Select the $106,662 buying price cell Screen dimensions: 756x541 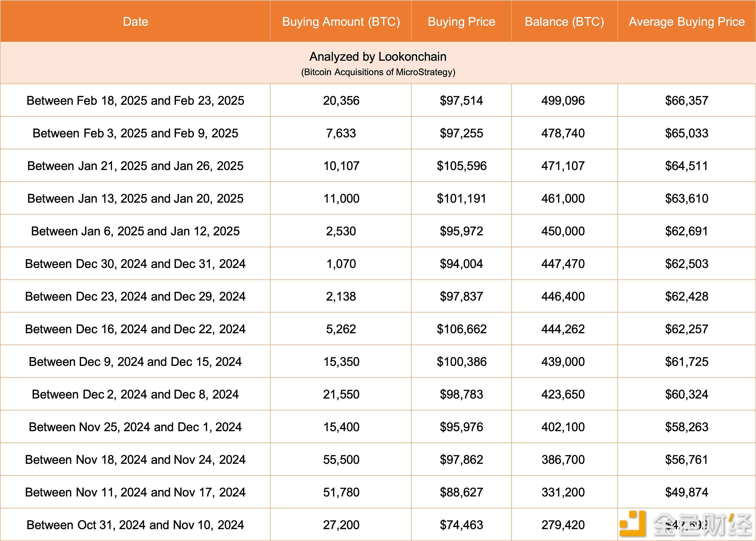[x=461, y=329]
